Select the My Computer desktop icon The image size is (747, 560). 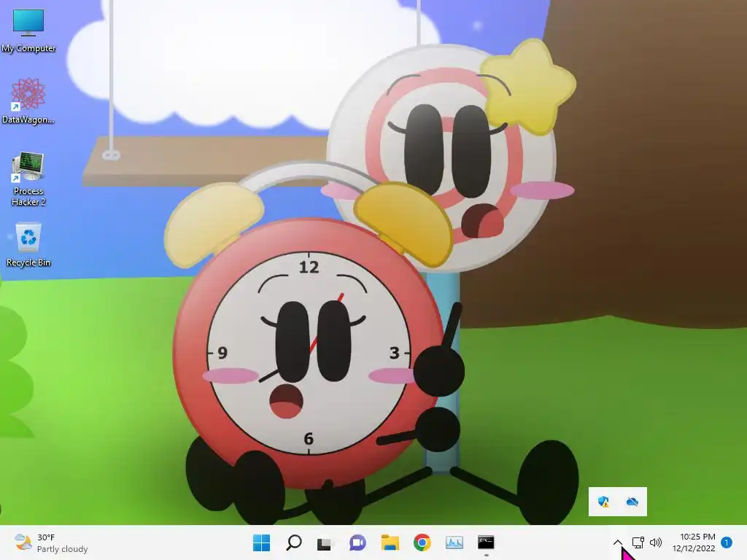pyautogui.click(x=28, y=31)
